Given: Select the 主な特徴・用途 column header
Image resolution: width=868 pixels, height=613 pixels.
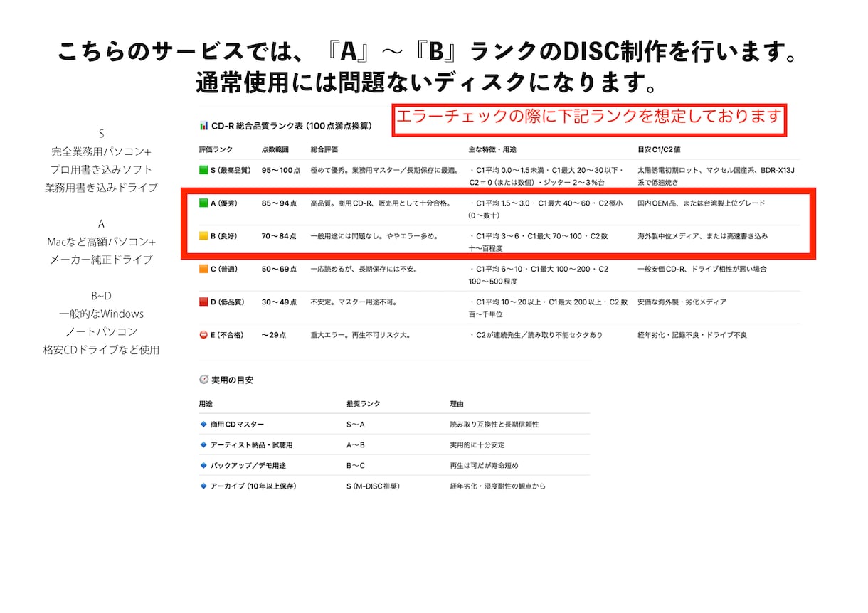Looking at the screenshot, I should (492, 150).
